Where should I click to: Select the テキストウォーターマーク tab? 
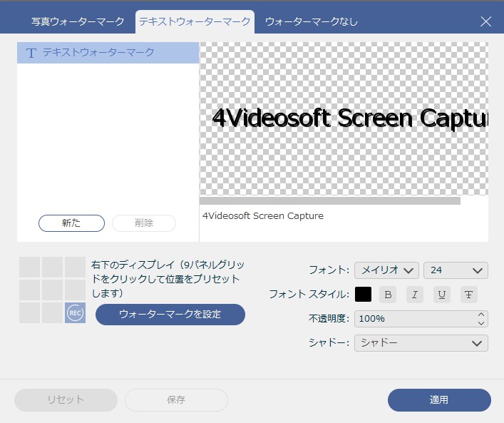pos(195,21)
